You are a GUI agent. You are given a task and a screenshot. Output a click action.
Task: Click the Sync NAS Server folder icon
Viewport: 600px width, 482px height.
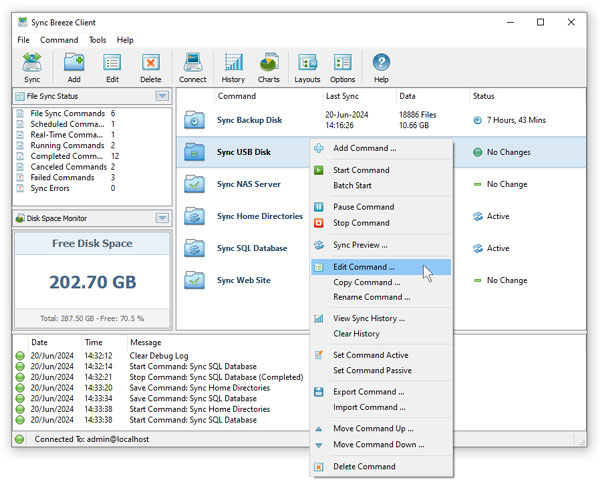194,184
